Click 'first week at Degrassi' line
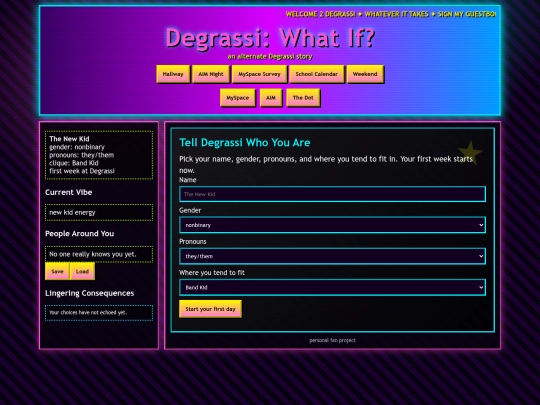Viewport: 540px width, 405px height. click(x=82, y=171)
